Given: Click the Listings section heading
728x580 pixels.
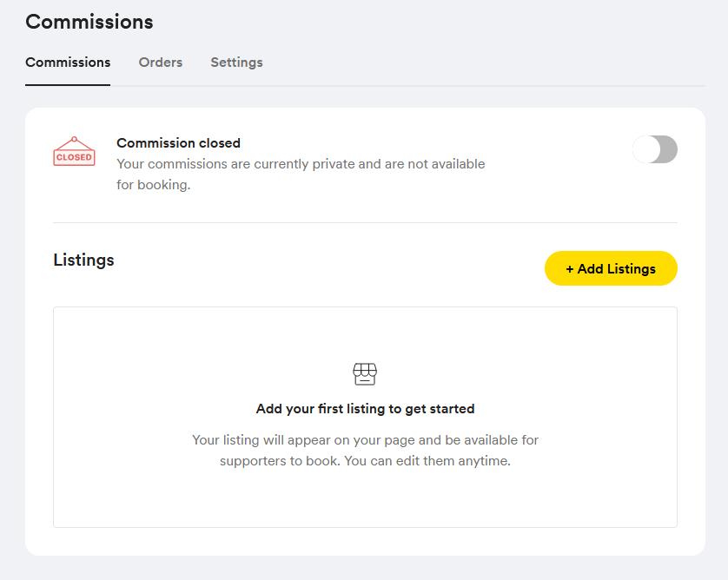Looking at the screenshot, I should pyautogui.click(x=83, y=260).
